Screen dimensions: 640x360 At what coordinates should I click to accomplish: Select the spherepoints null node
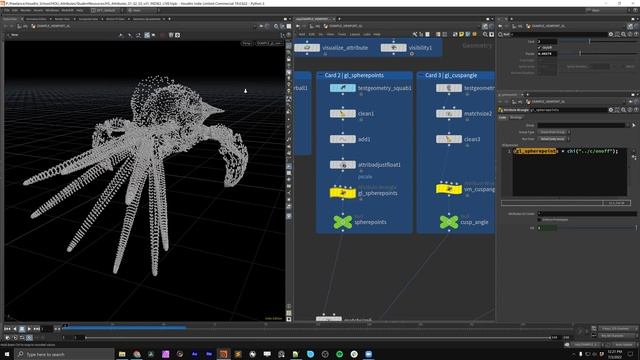(x=342, y=222)
